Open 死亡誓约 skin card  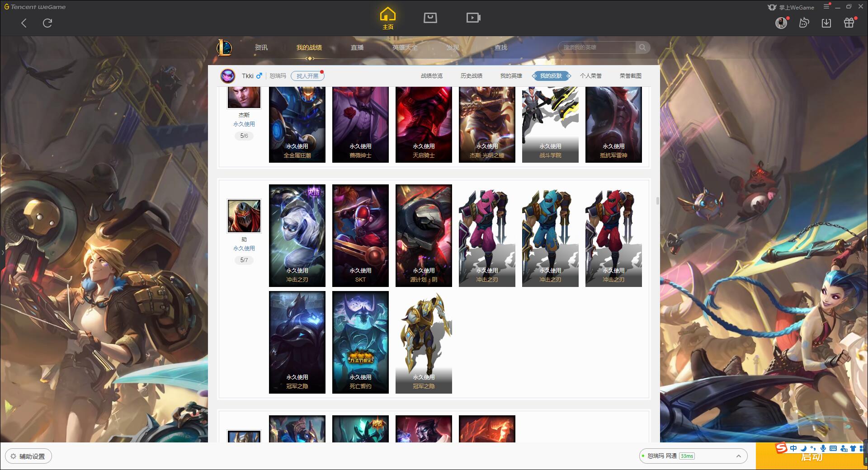tap(360, 342)
